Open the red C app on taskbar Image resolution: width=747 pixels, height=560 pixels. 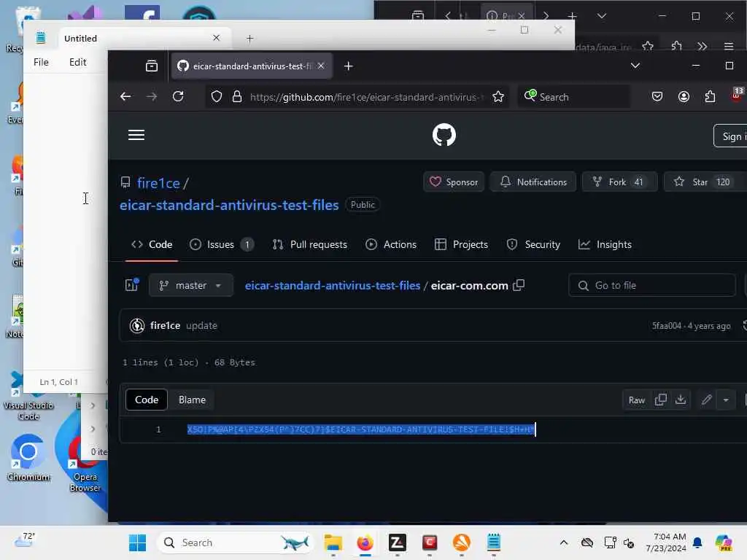(429, 542)
